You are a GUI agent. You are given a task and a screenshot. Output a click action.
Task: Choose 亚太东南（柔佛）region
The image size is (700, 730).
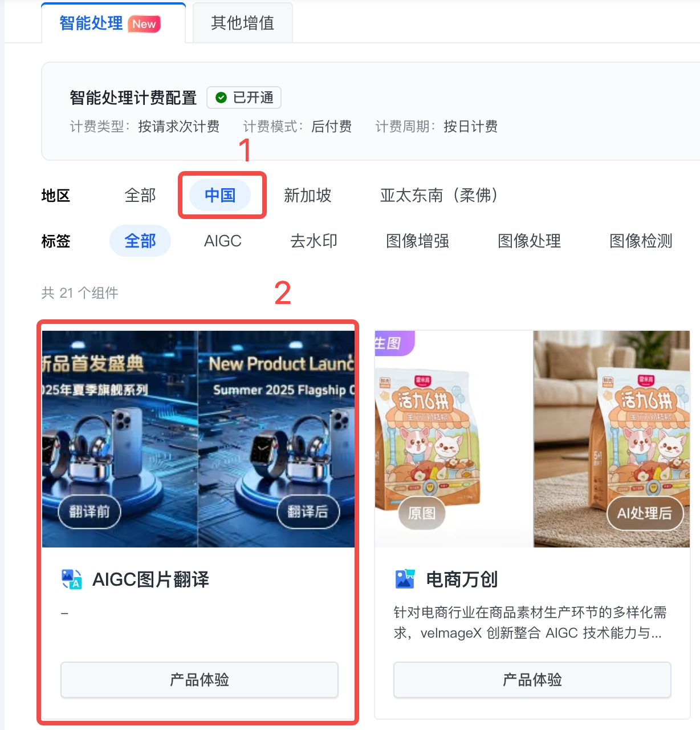(x=438, y=195)
